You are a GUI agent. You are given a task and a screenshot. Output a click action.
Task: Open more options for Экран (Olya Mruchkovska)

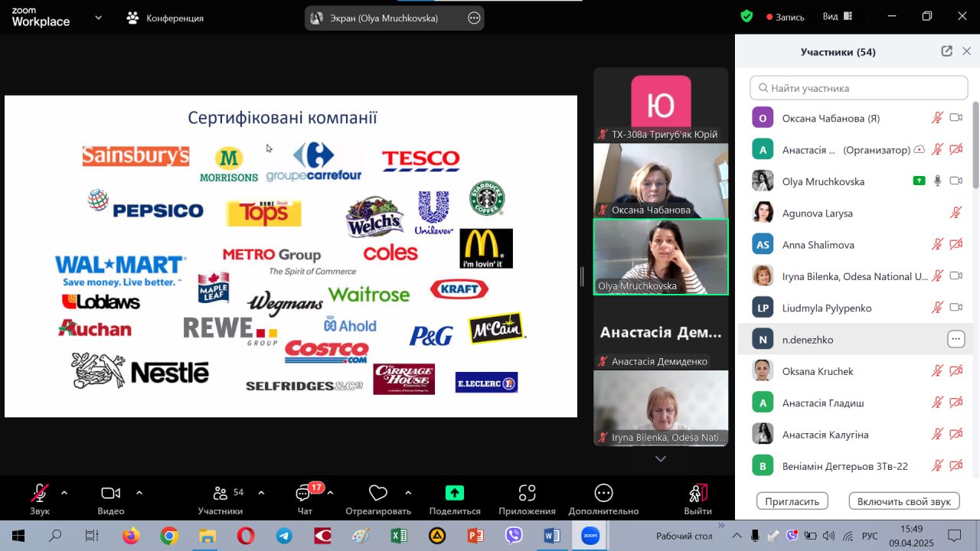point(474,18)
